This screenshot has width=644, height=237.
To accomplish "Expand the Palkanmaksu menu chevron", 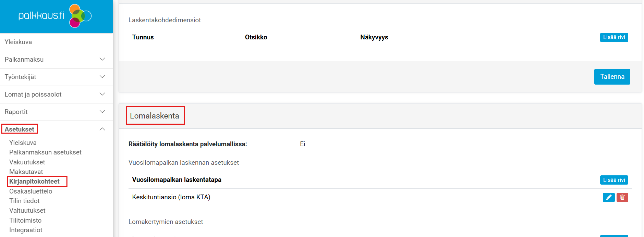I will coord(102,59).
